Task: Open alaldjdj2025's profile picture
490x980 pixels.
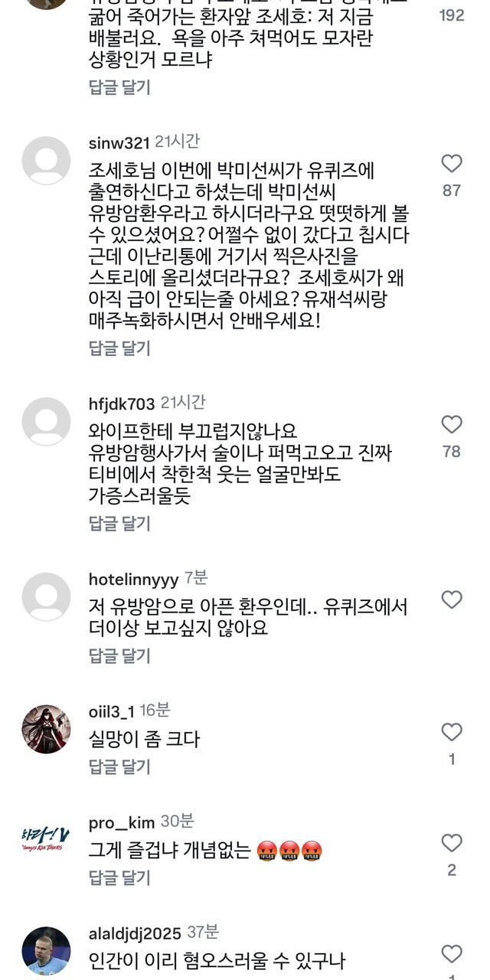Action: (46, 951)
